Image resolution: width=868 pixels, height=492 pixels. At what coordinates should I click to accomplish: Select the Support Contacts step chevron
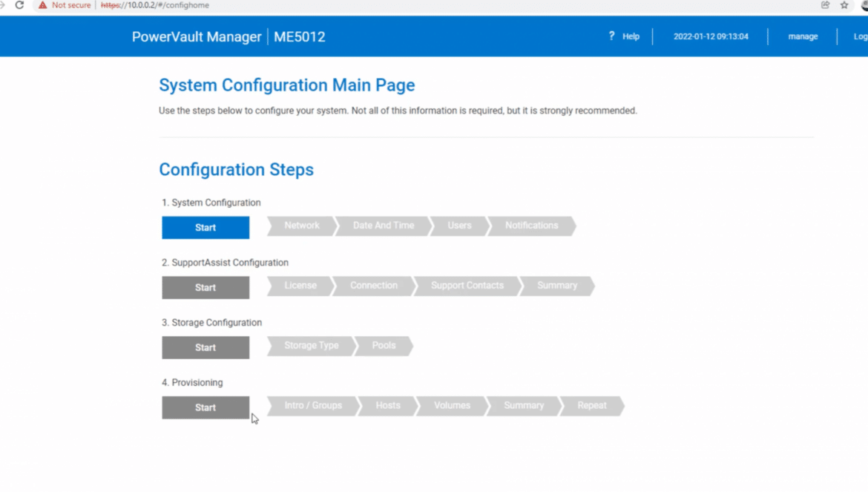[467, 286]
